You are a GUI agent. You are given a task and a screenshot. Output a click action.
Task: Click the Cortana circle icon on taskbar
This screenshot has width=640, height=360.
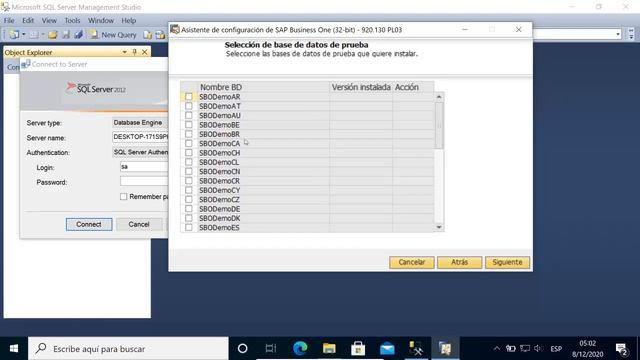click(x=242, y=349)
